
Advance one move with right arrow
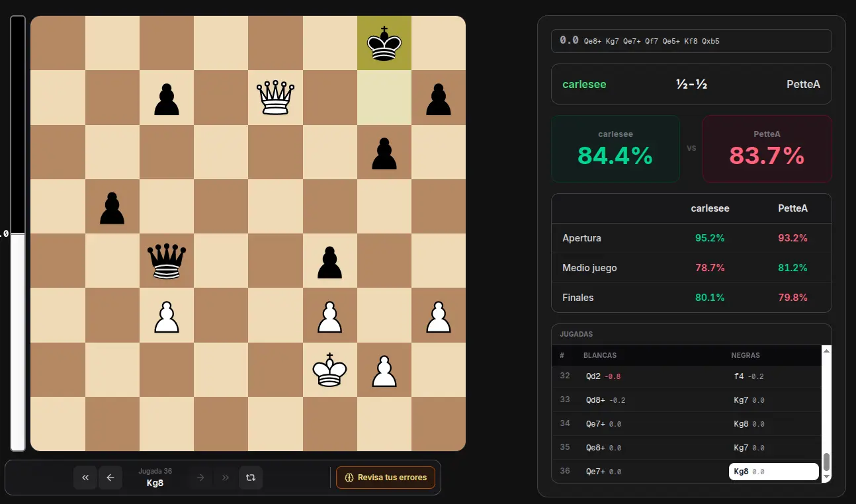coord(200,478)
